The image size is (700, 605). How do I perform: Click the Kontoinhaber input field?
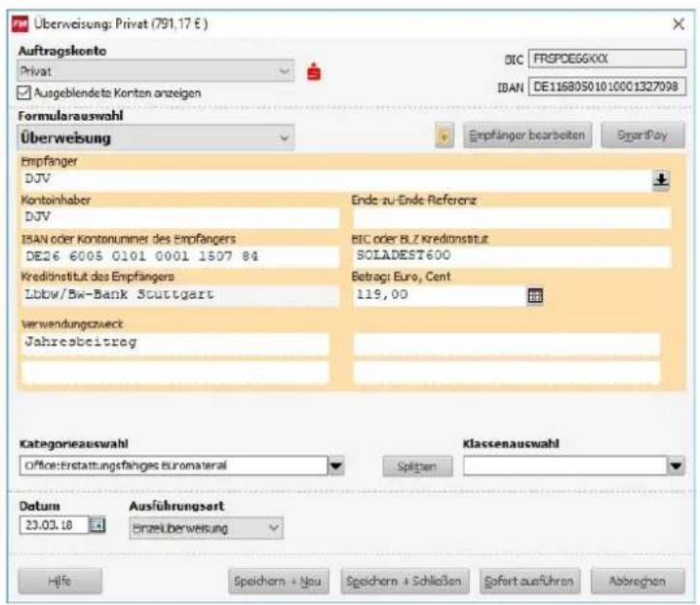pos(180,218)
